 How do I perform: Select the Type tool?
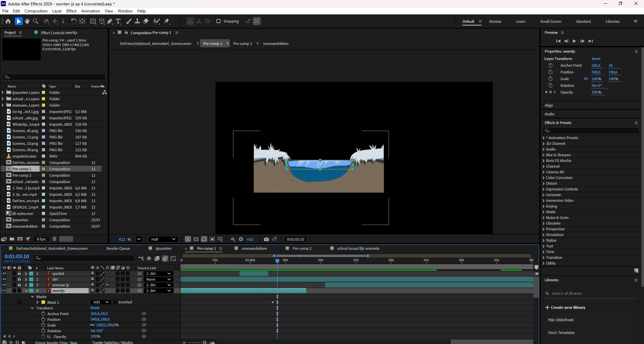118,21
